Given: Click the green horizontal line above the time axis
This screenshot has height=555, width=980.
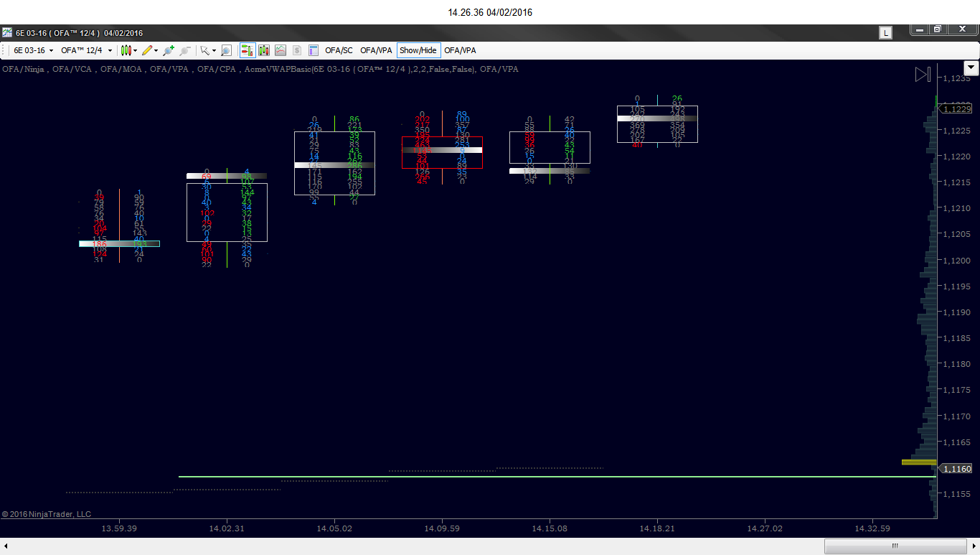Looking at the screenshot, I should click(557, 477).
